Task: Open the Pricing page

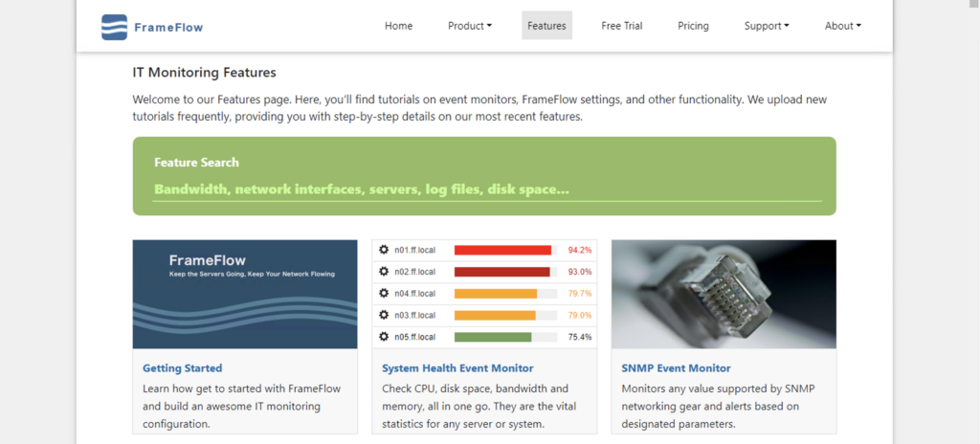Action: pos(693,26)
